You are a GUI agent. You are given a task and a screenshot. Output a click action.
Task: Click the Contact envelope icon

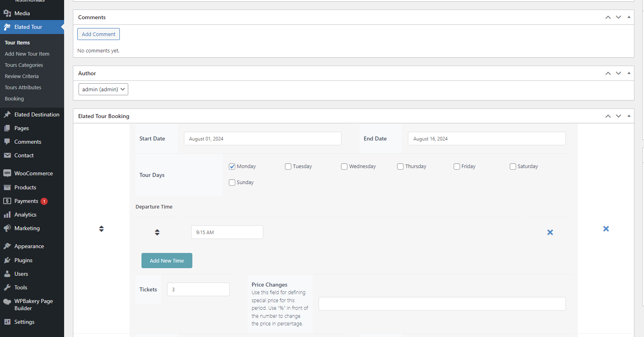7,155
